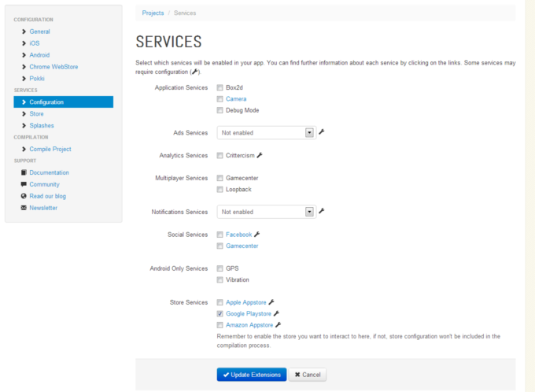Enable Gamecenter under Multiplayer Services
The height and width of the screenshot is (392, 535).
coord(220,178)
